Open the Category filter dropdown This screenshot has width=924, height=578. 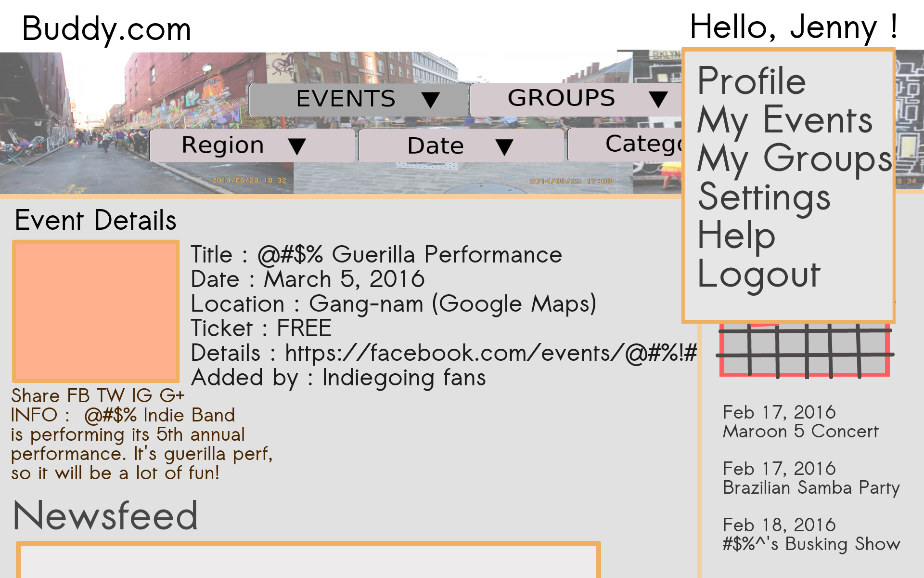click(x=626, y=144)
